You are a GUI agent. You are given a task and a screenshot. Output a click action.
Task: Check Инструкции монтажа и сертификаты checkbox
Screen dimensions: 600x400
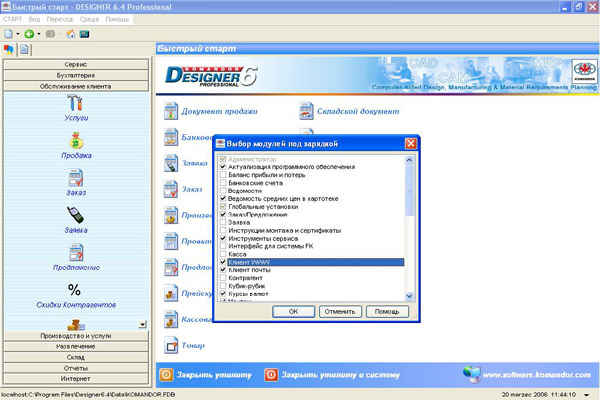point(223,230)
